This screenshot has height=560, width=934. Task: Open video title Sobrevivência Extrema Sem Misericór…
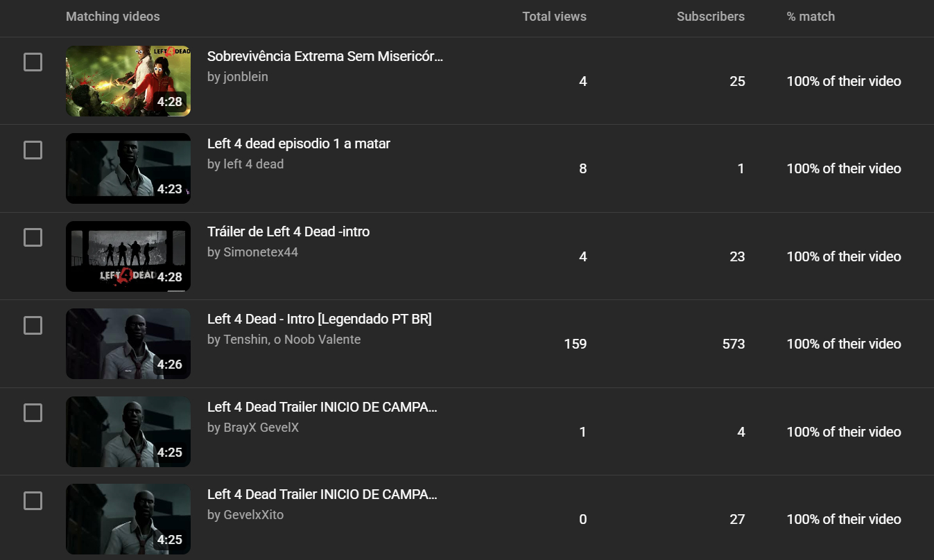[325, 56]
